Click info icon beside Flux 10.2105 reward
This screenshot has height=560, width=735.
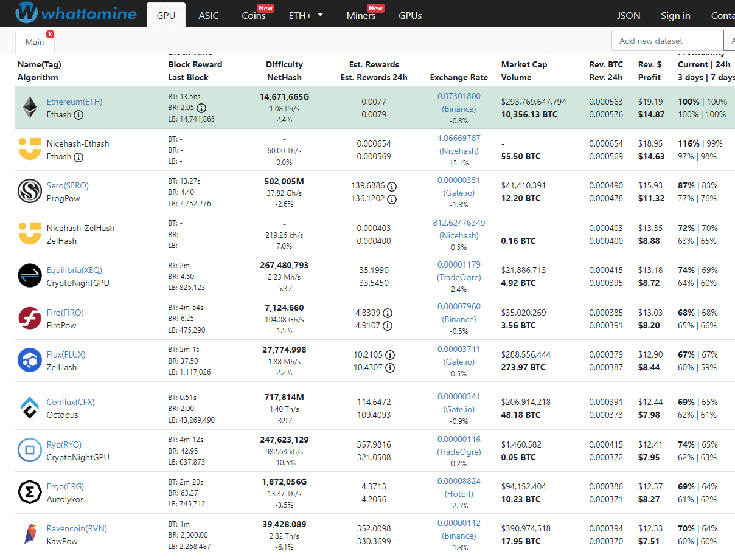pos(391,355)
